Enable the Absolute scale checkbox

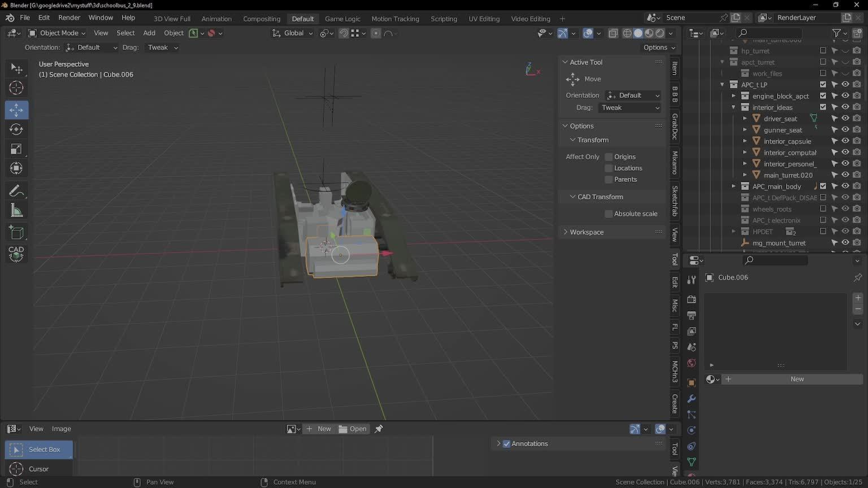tap(609, 214)
